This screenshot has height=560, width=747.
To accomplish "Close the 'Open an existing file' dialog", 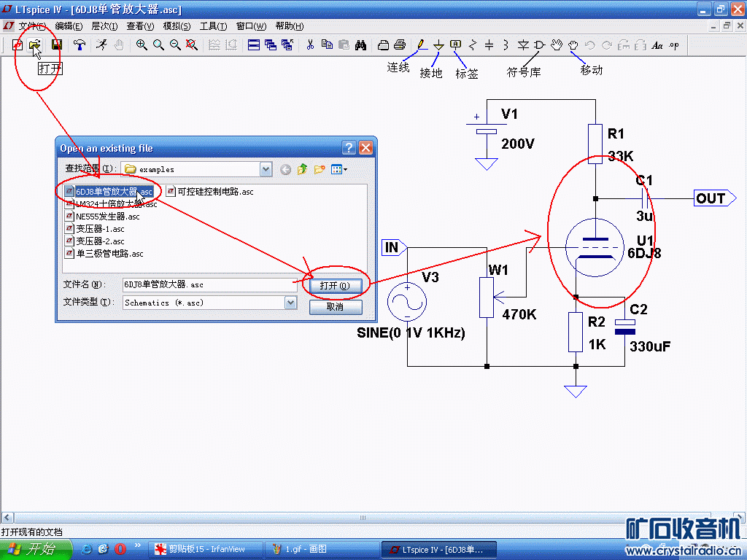I will point(366,147).
